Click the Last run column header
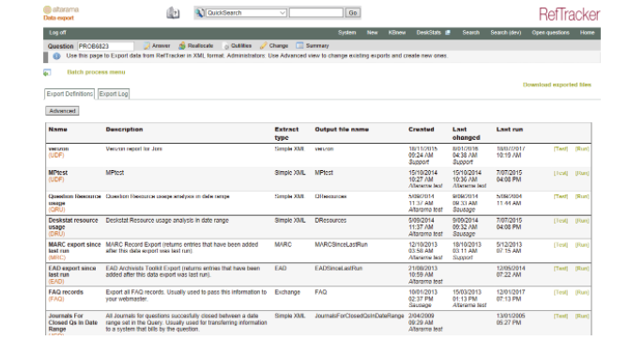The width and height of the screenshot is (644, 341). pos(510,130)
